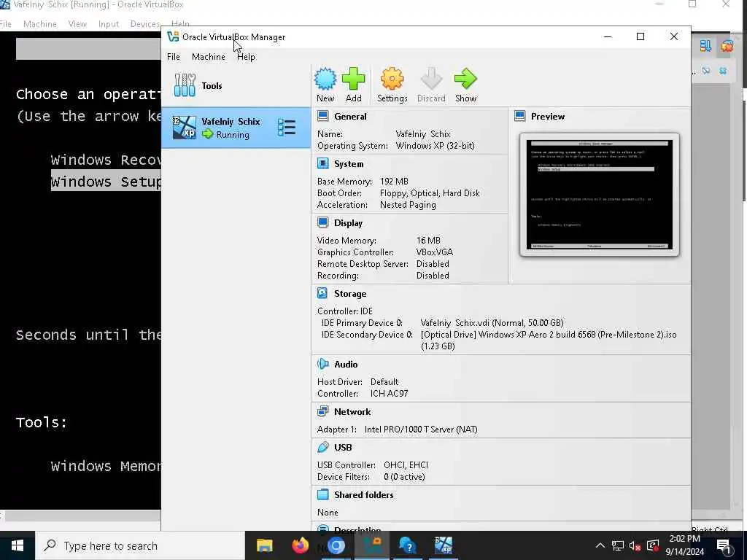Open the Get Help taskbar icon

point(408,545)
